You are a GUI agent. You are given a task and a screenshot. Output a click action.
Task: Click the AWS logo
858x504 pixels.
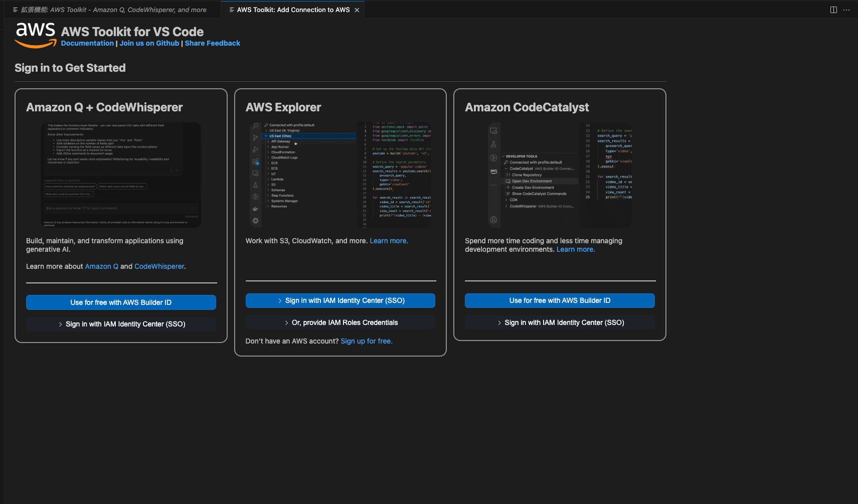35,34
